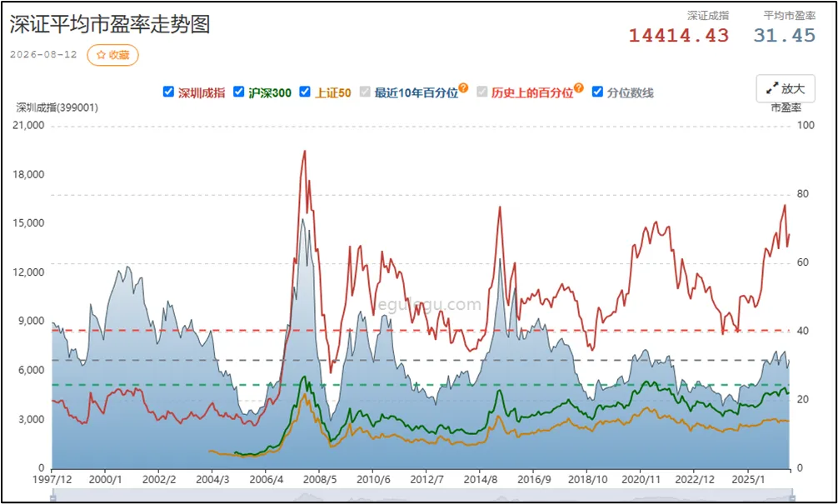Image resolution: width=838 pixels, height=504 pixels.
Task: Open help icon beside 最近10年百分位
Action: (463, 87)
